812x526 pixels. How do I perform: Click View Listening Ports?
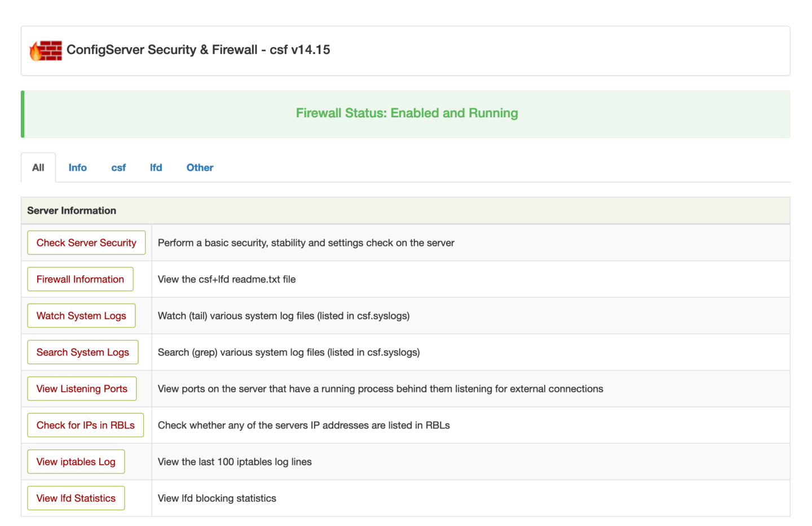(x=81, y=388)
